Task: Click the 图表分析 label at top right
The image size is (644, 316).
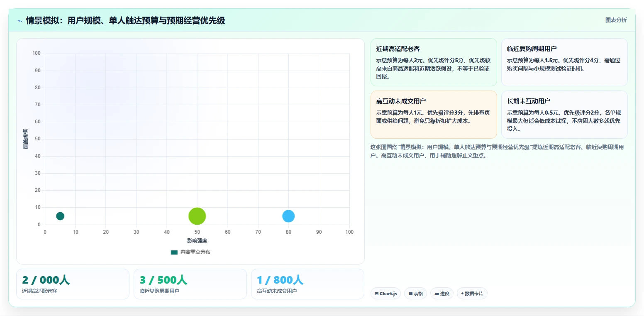Action: pyautogui.click(x=616, y=20)
